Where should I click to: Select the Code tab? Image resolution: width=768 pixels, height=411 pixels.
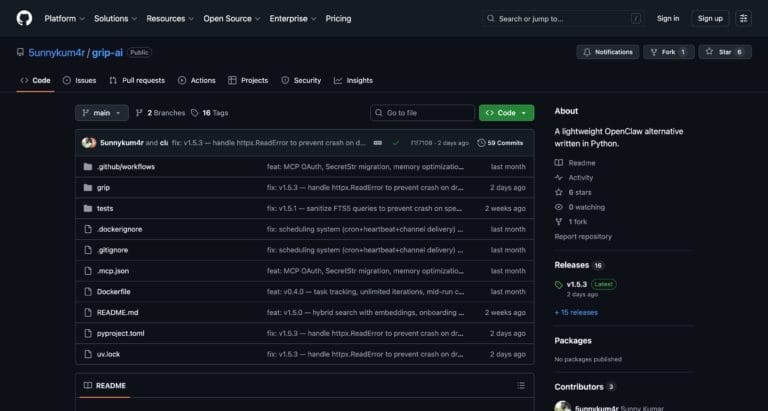coord(35,80)
